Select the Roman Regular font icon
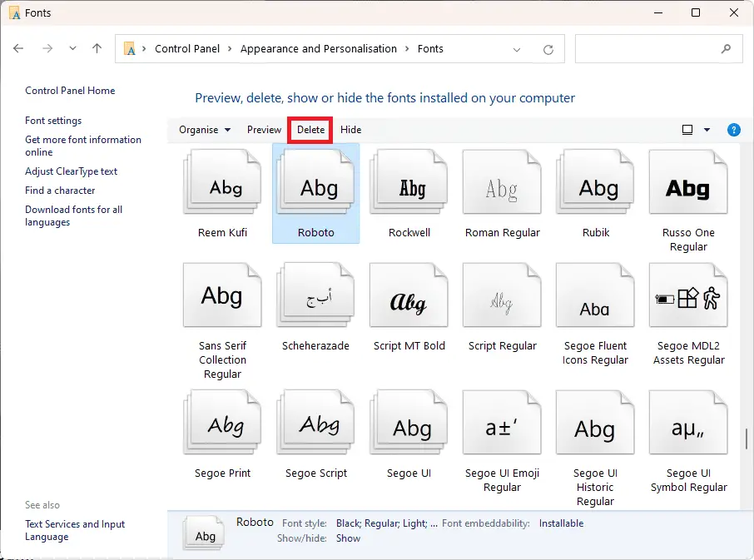The height and width of the screenshot is (560, 754). [x=502, y=181]
